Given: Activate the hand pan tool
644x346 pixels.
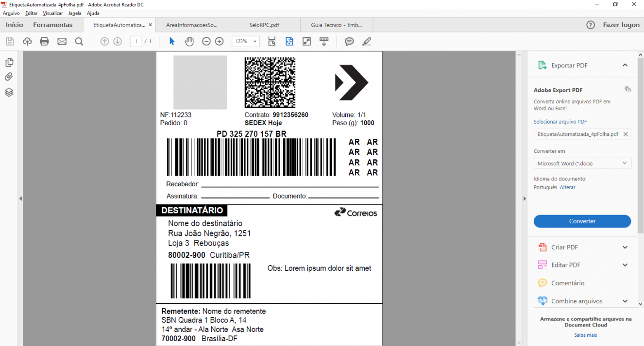Looking at the screenshot, I should pos(189,42).
